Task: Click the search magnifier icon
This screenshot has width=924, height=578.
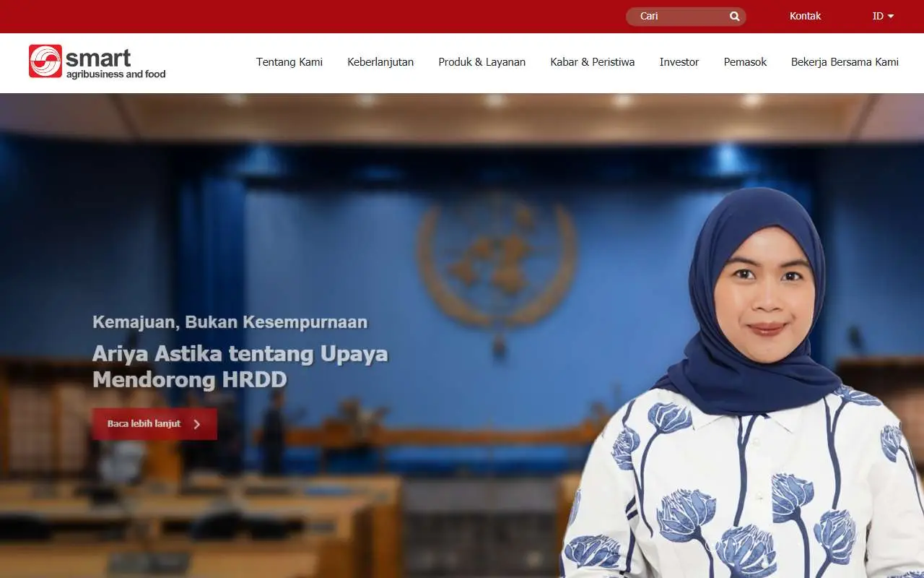Action: (735, 17)
